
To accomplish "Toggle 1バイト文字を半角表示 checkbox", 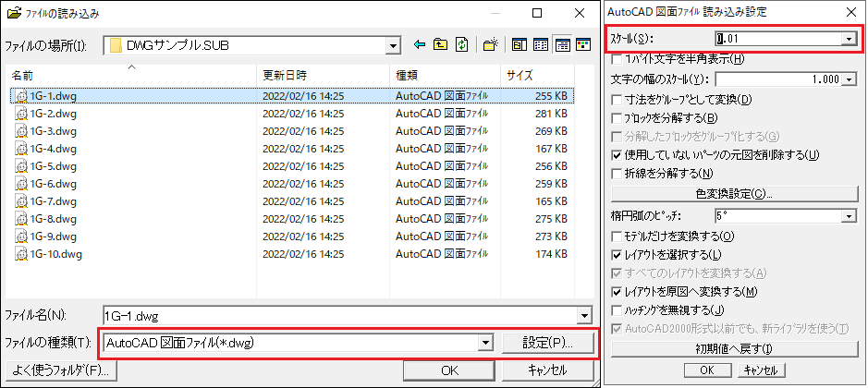I will click(617, 59).
